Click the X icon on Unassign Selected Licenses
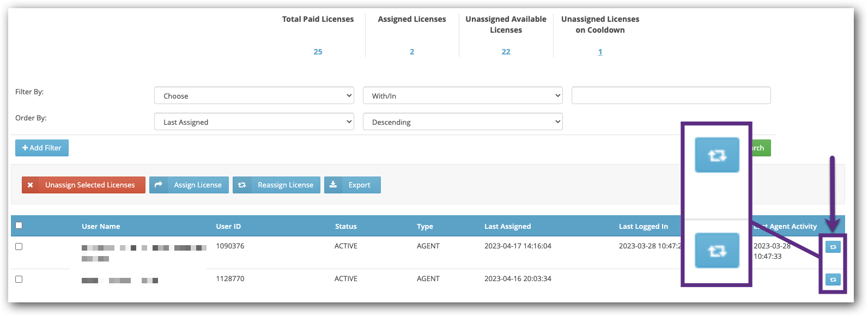 coord(31,185)
